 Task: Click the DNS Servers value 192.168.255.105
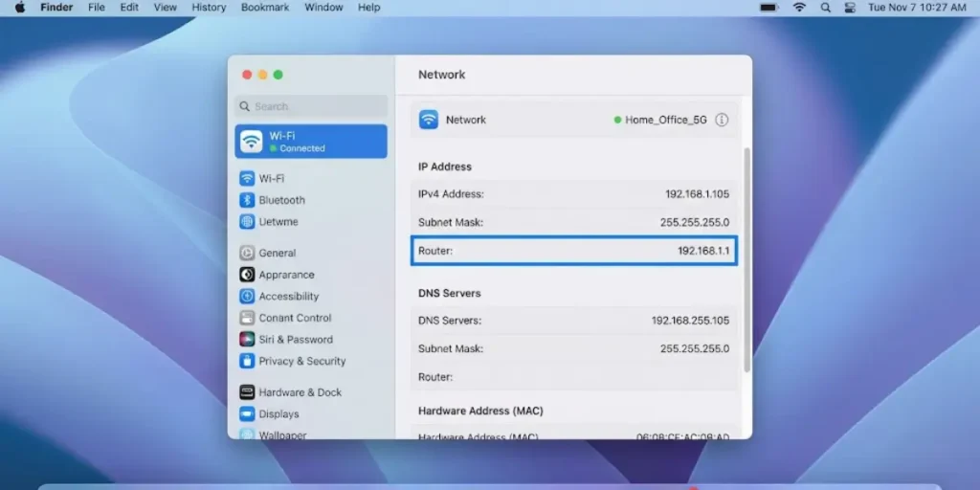coord(690,321)
